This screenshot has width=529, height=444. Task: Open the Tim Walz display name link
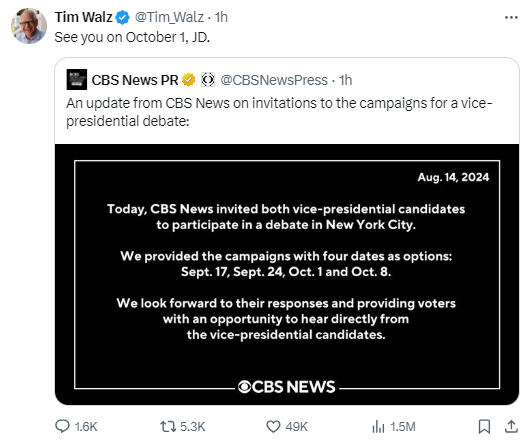point(83,17)
